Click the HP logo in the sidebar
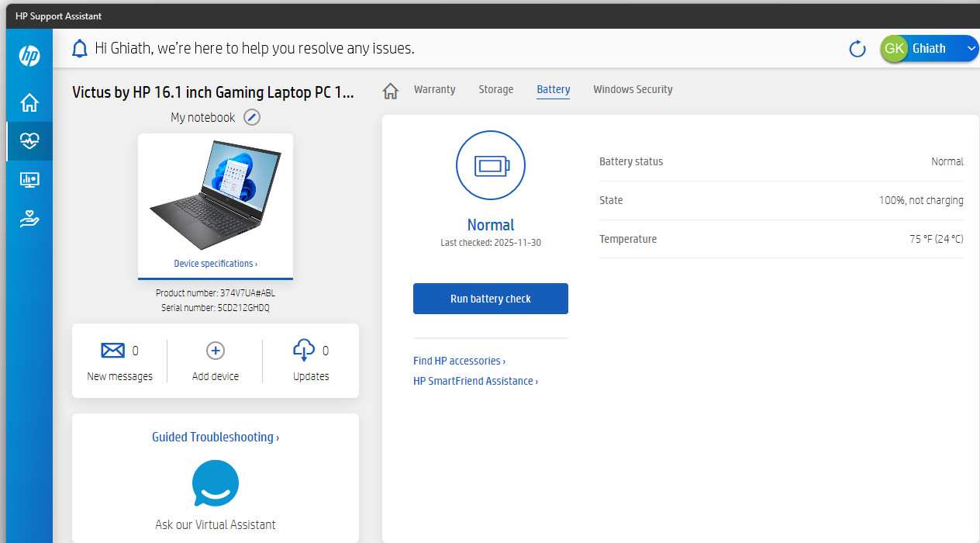980x543 pixels. click(29, 55)
